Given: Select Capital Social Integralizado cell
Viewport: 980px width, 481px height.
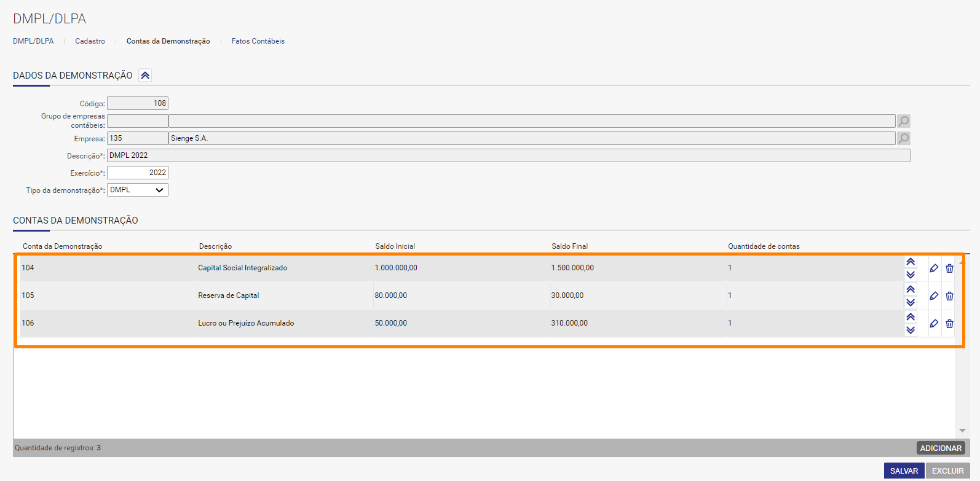Looking at the screenshot, I should pos(242,268).
